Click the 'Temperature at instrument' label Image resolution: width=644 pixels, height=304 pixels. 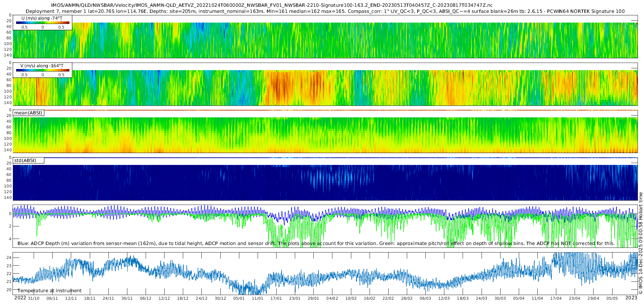(x=50, y=291)
